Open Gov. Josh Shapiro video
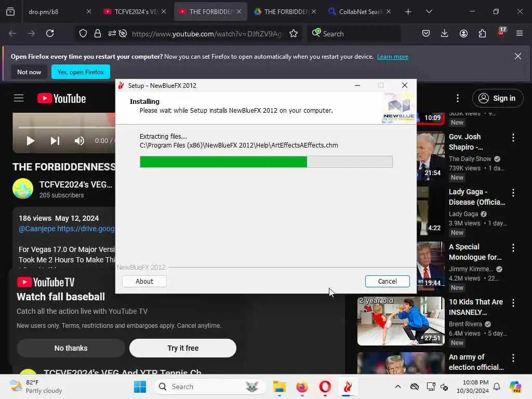 [464, 142]
